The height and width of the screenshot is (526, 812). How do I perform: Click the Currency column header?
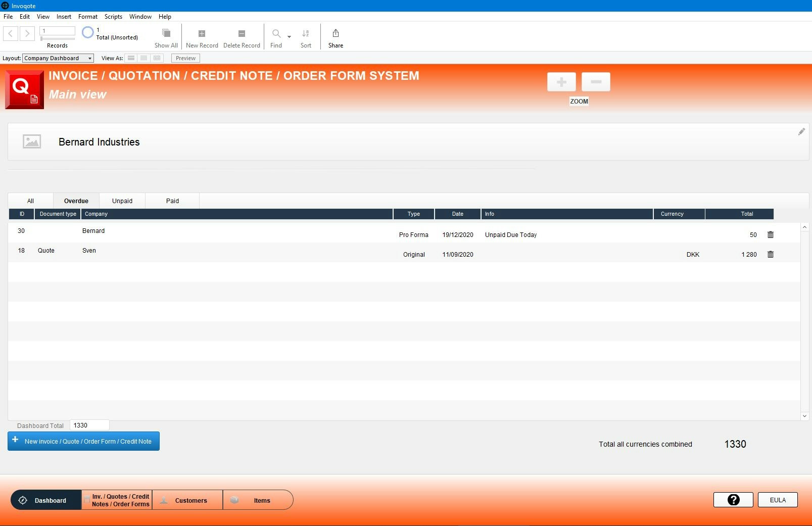[x=679, y=214]
